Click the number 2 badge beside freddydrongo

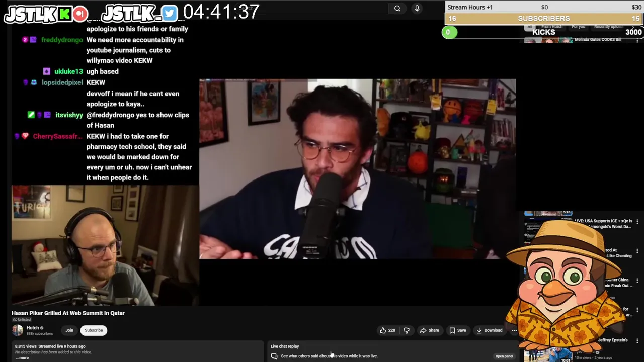[x=25, y=40]
